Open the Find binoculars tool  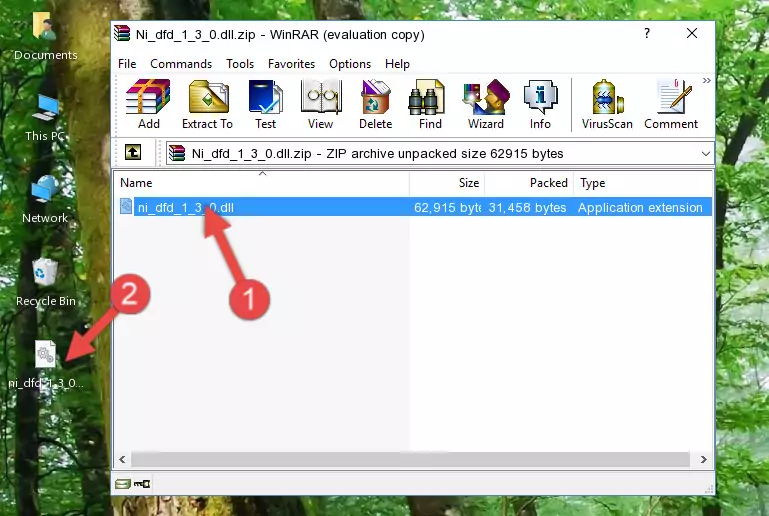coord(430,104)
